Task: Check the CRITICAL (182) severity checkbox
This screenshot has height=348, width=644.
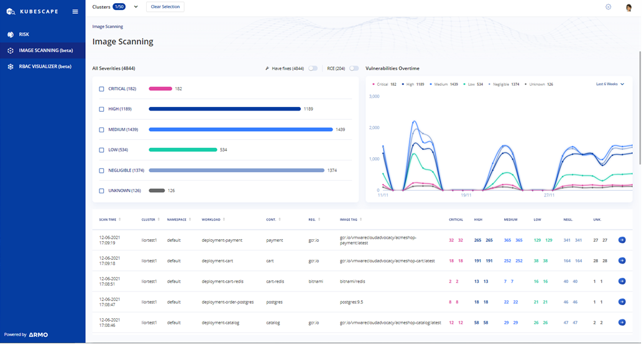Action: point(102,89)
